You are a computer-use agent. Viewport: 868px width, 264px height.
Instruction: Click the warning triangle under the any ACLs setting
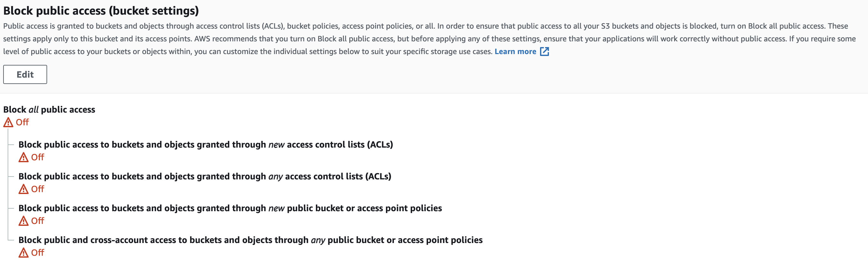23,189
